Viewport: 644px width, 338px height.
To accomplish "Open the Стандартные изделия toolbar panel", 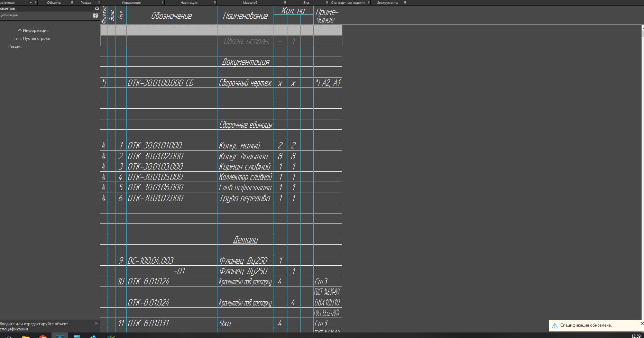I will point(348,2).
